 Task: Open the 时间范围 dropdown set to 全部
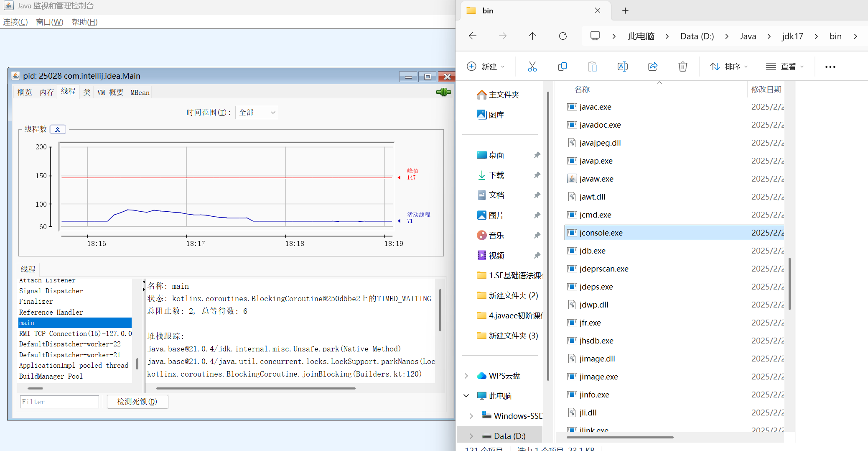[257, 113]
